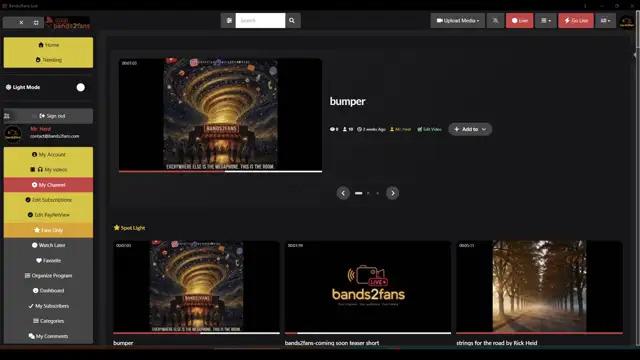Toggle the Light Mode switch

coord(80,87)
